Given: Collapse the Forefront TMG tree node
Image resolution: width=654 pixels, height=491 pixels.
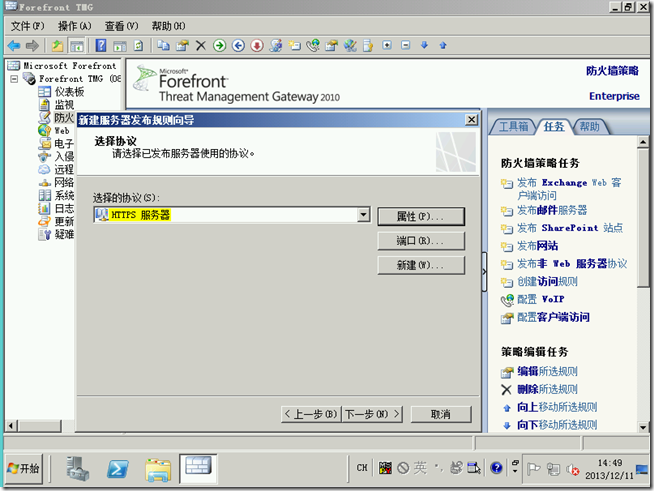Looking at the screenshot, I should pyautogui.click(x=14, y=78).
